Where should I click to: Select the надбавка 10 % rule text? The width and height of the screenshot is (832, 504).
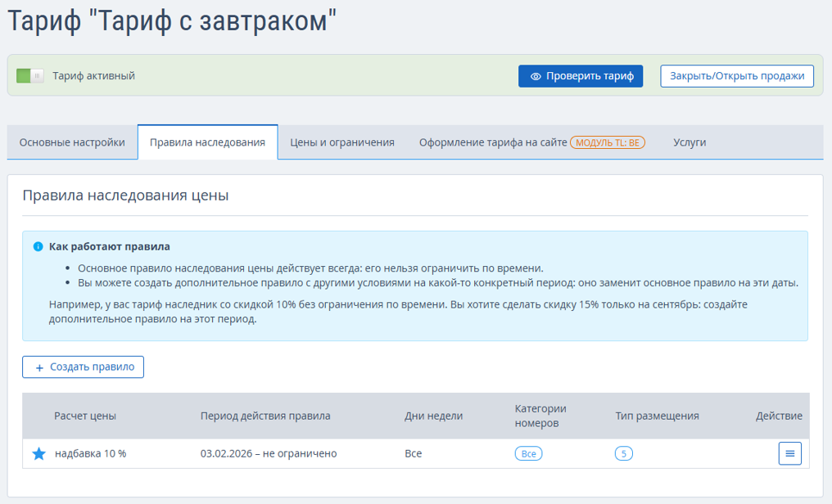point(91,453)
